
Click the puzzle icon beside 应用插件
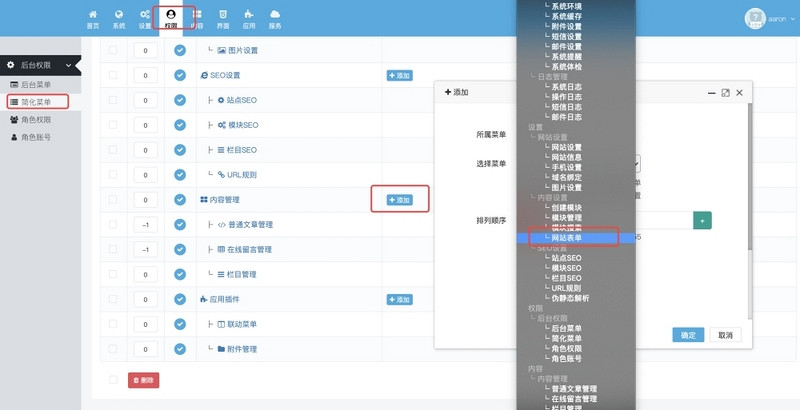(x=204, y=299)
